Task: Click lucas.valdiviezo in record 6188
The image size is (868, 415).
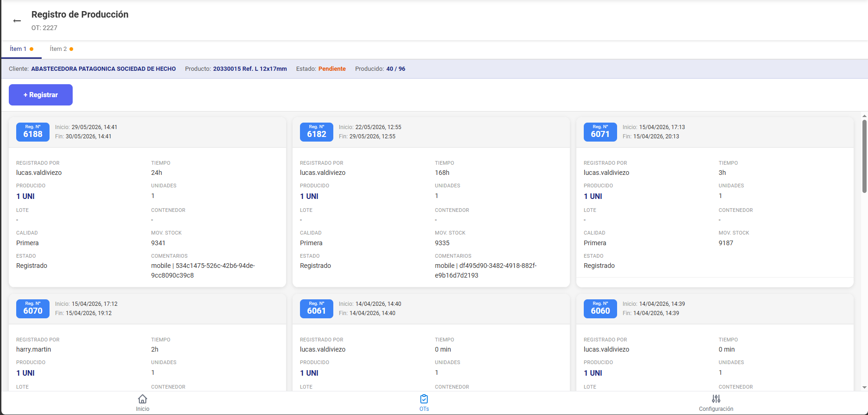Action: point(39,173)
